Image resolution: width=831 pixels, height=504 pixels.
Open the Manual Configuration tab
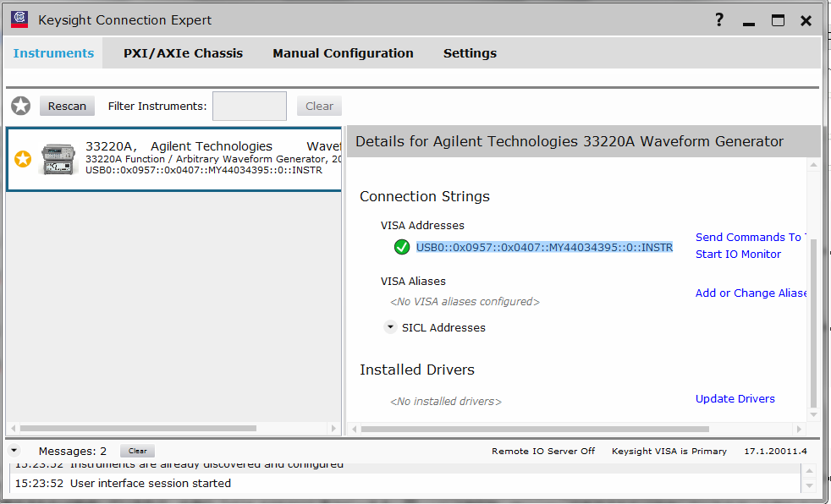(x=343, y=52)
